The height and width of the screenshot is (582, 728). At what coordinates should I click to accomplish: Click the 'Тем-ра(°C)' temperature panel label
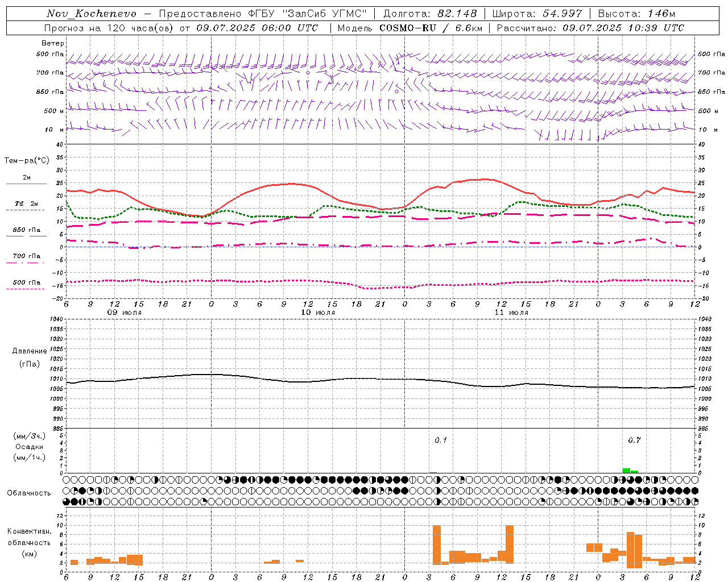(27, 161)
